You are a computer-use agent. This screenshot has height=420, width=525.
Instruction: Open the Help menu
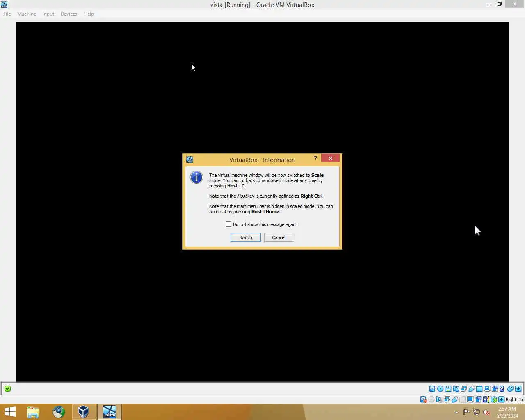pyautogui.click(x=89, y=14)
